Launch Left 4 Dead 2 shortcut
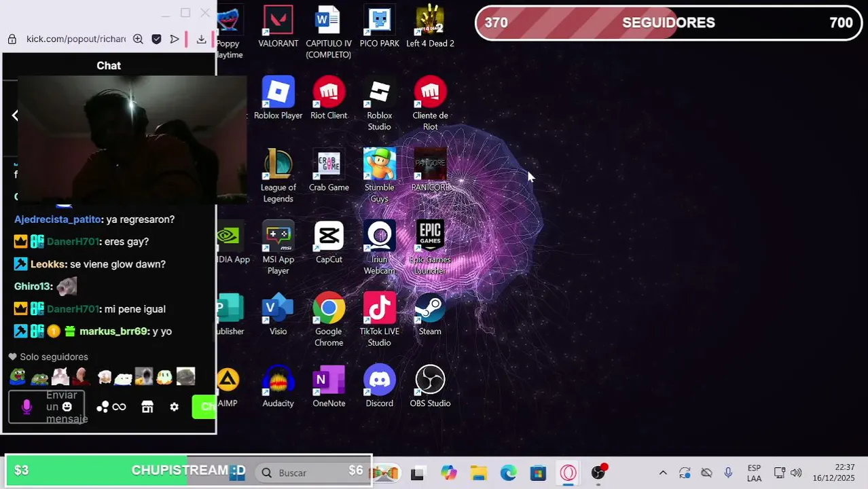The image size is (868, 489). [430, 27]
